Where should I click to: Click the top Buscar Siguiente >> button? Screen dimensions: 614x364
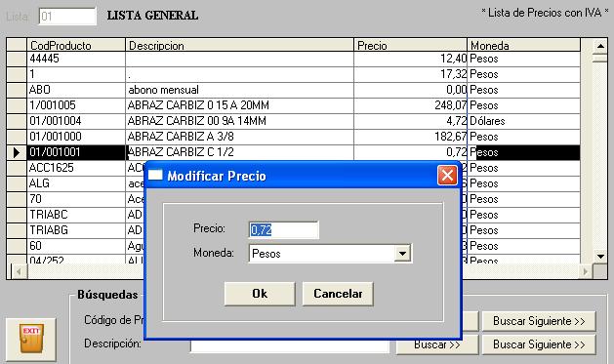click(539, 321)
